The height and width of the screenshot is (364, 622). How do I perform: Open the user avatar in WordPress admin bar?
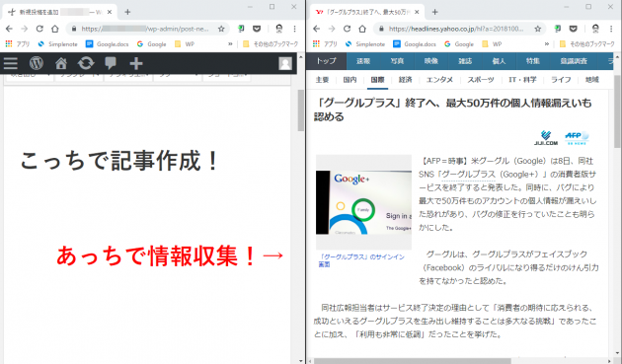[284, 63]
